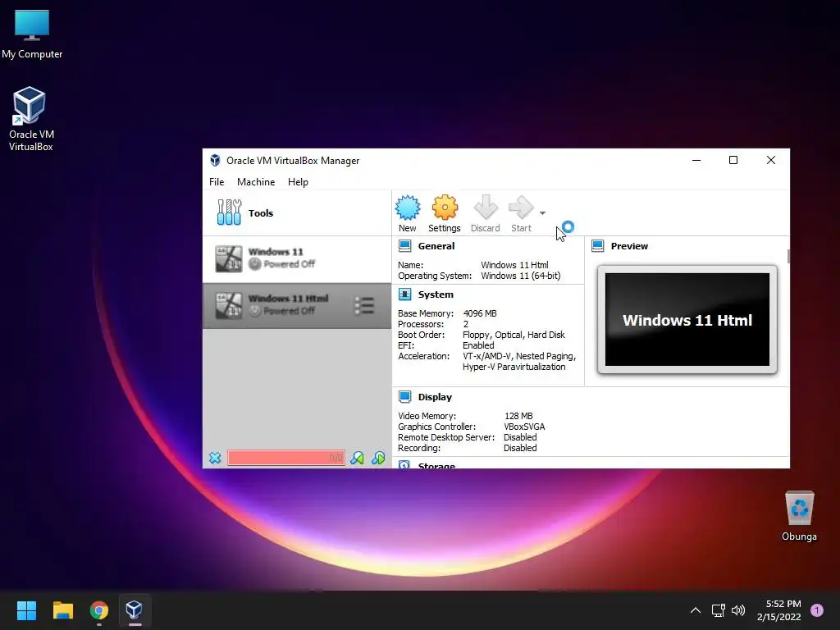
Task: Click the Windows 11 Html name value
Action: [514, 265]
